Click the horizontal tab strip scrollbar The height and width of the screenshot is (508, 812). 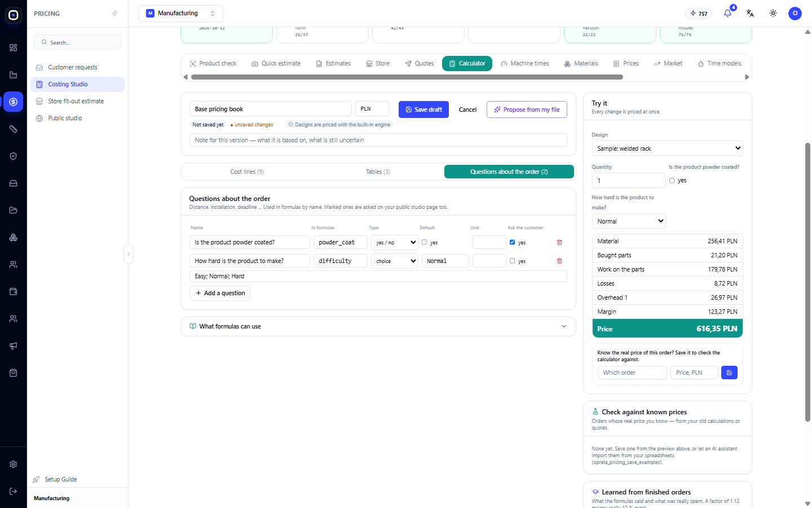407,77
